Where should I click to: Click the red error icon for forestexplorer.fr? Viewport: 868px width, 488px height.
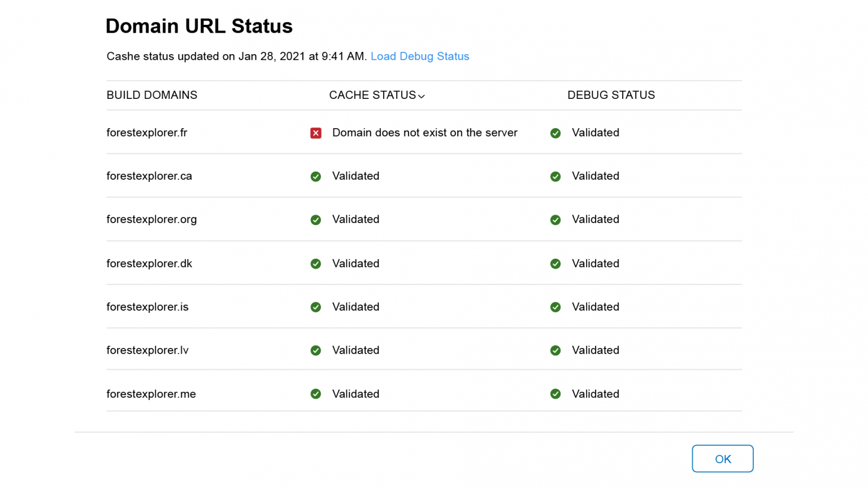tap(316, 133)
